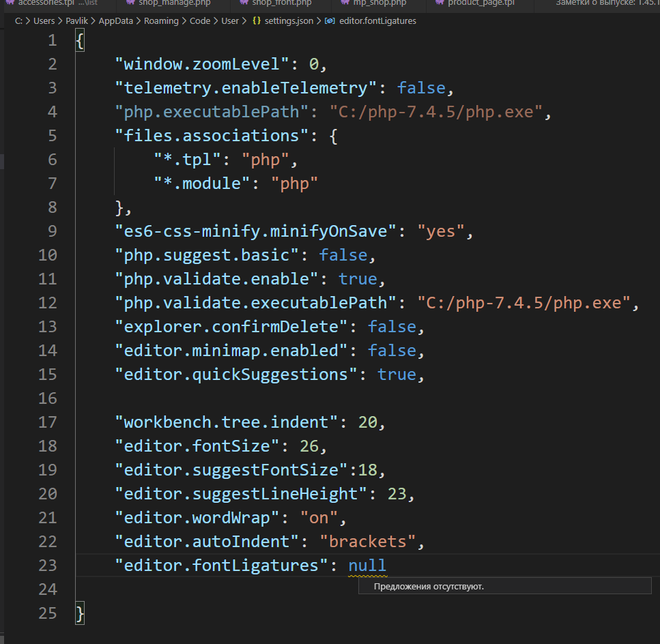Click the "editor.suggestLineHeight" key
Viewport: 660px width, 644px height.
(x=241, y=494)
